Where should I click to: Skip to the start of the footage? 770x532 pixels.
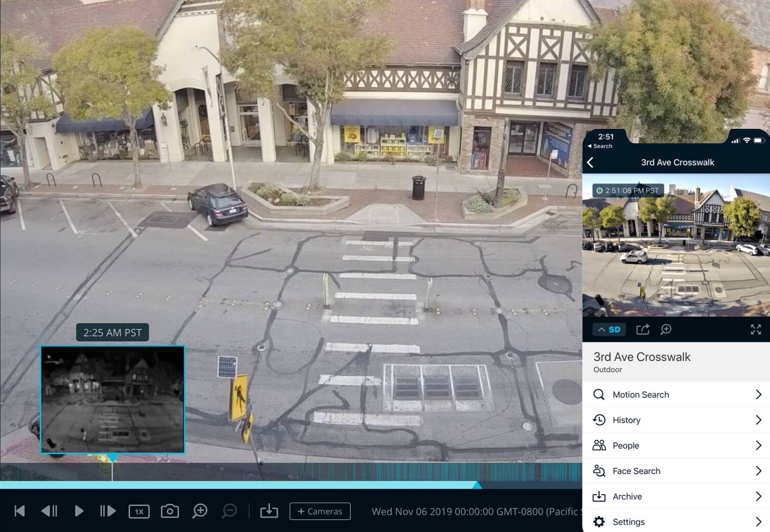[20, 511]
